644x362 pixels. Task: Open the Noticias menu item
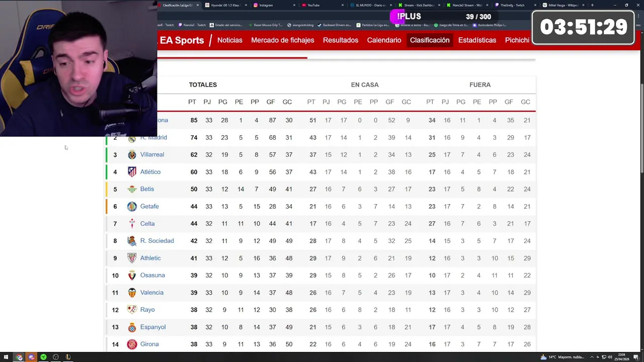coord(229,40)
